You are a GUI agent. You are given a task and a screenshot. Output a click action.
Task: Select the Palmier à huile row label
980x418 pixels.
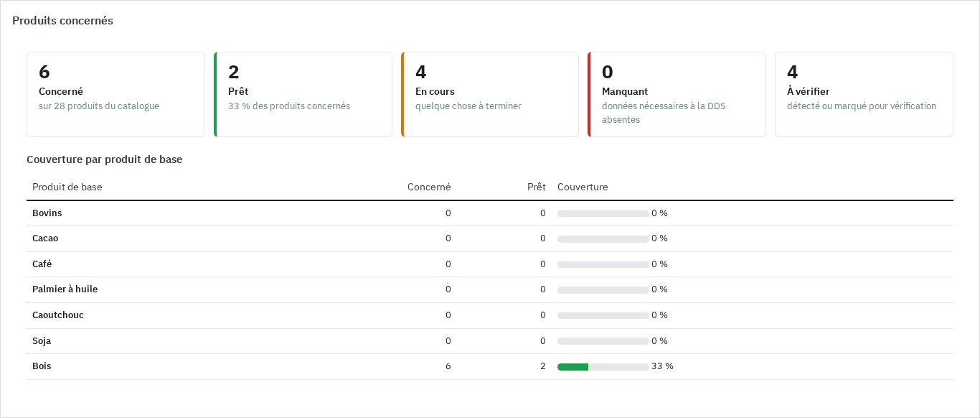click(x=65, y=289)
